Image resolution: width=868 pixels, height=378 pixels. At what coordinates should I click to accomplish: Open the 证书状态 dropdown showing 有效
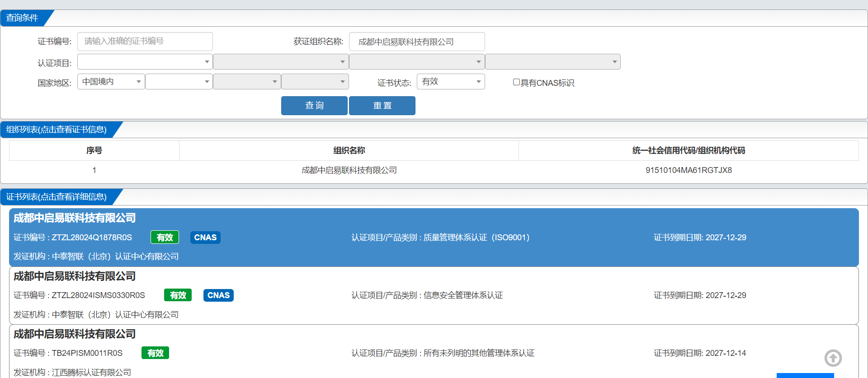pos(451,82)
